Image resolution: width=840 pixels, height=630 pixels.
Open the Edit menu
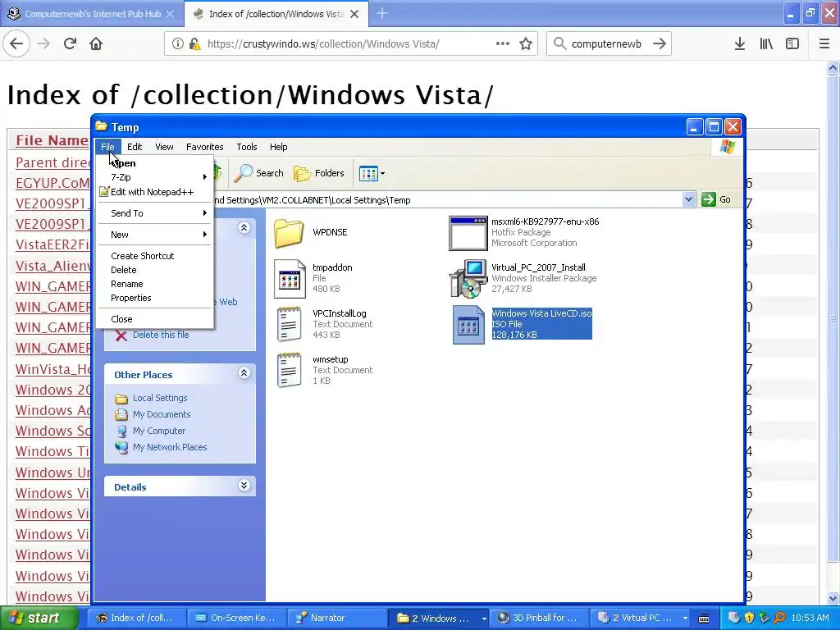[x=135, y=147]
